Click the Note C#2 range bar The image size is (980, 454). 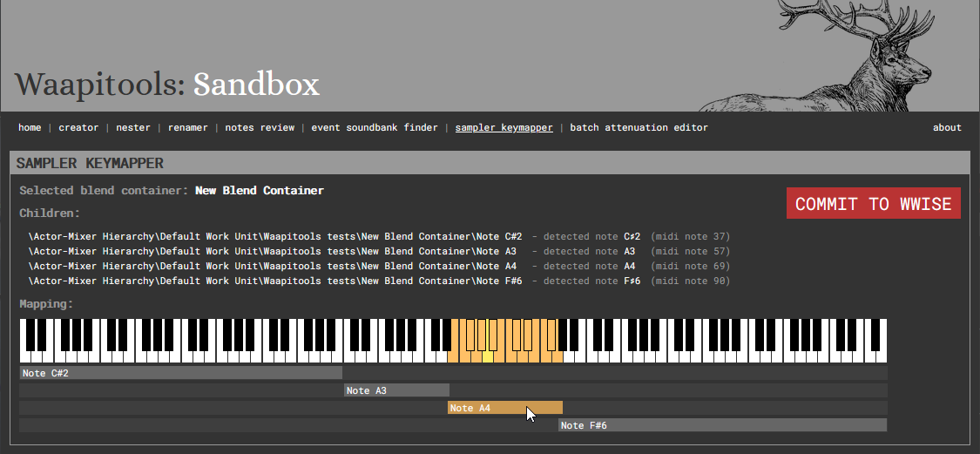(180, 373)
